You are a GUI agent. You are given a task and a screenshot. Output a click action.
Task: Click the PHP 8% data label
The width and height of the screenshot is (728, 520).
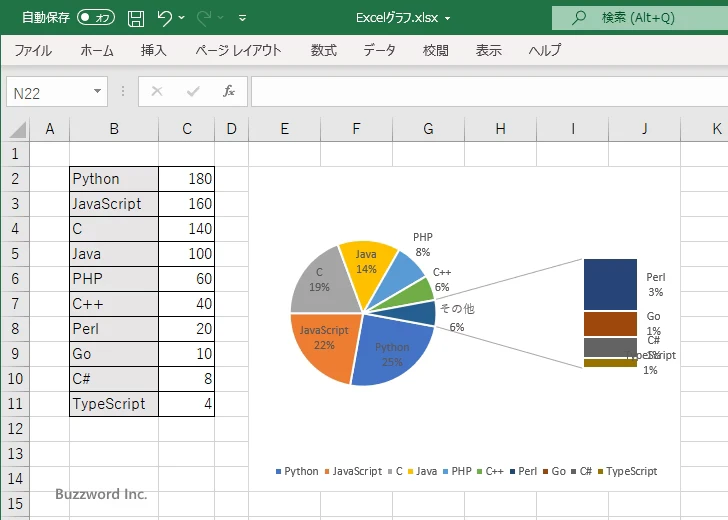click(x=422, y=244)
